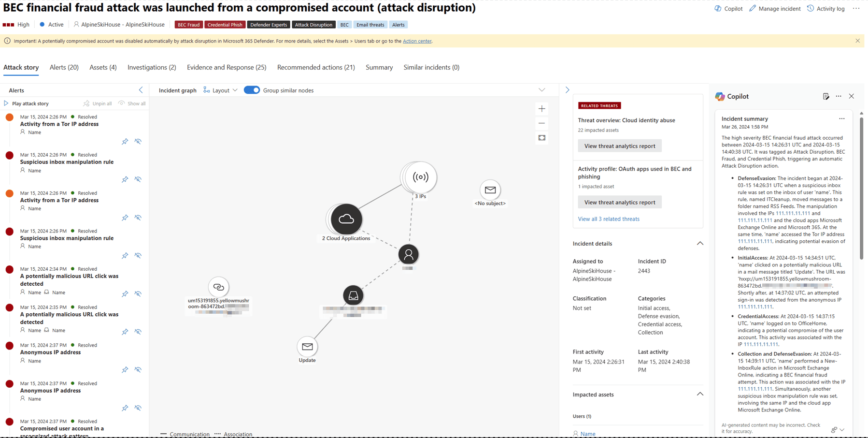Viewport: 868px width, 438px height.
Task: Open the Action center link
Action: [417, 41]
